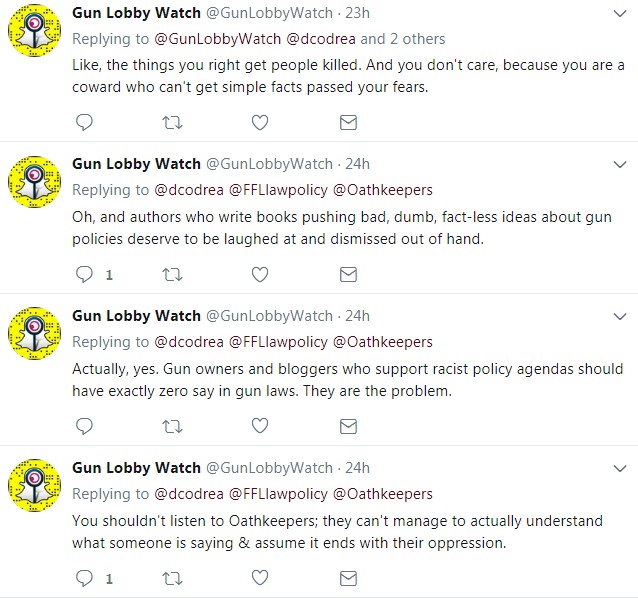
Task: Direct message the last Oathkeepers tweet
Action: (348, 577)
